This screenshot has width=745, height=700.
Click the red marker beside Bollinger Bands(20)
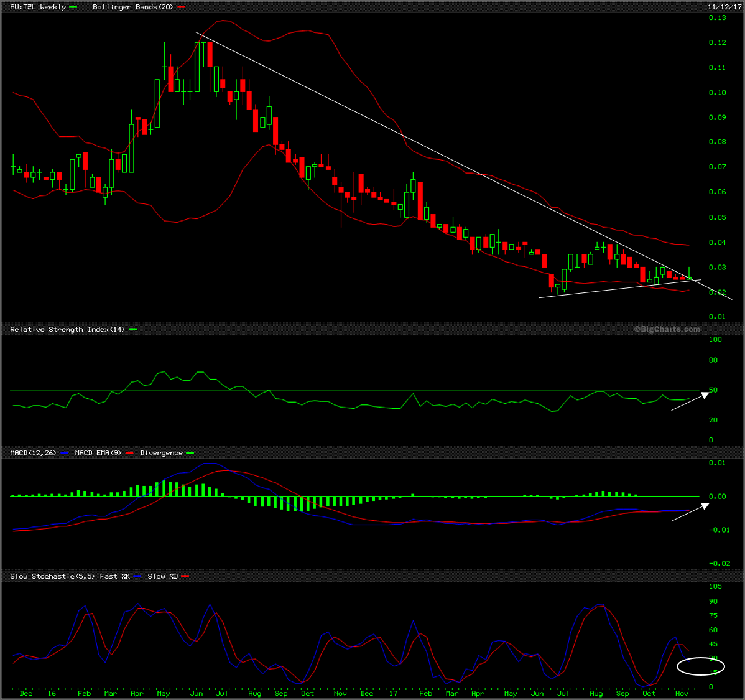click(x=181, y=7)
